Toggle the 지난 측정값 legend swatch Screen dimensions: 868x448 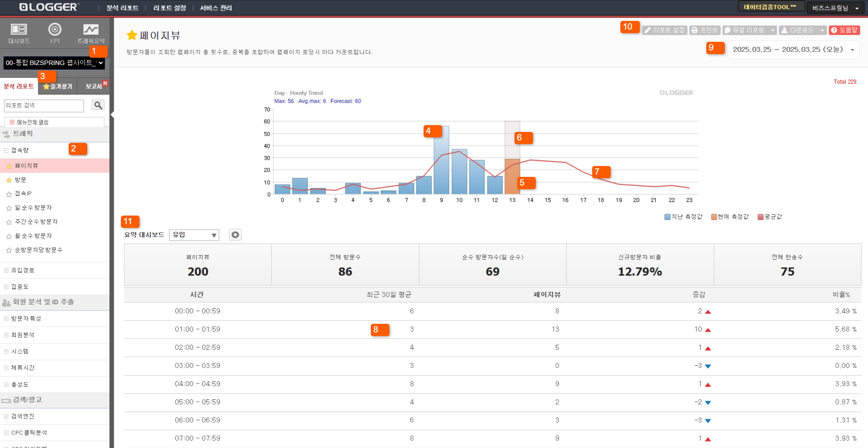coord(667,217)
